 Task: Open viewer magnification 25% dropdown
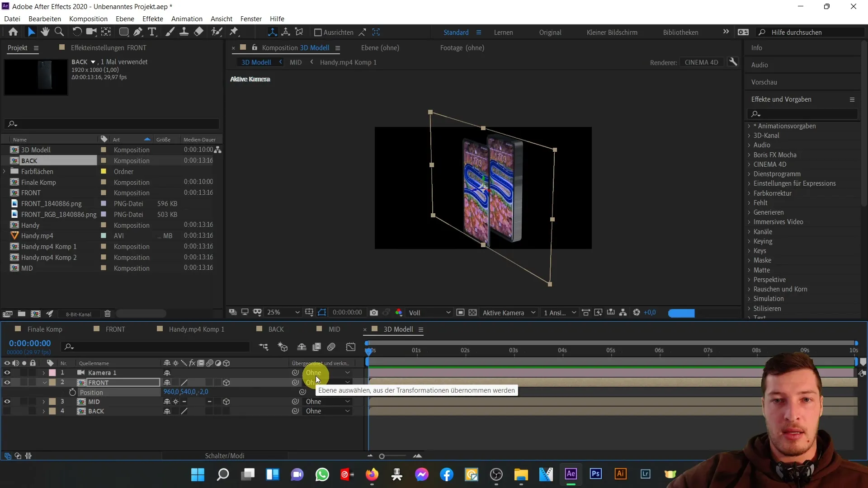point(283,313)
